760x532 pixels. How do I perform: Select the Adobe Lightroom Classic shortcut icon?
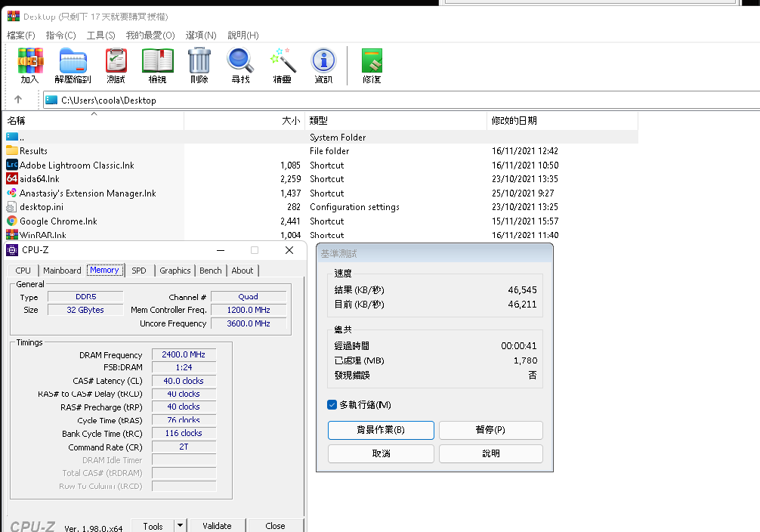(12, 165)
